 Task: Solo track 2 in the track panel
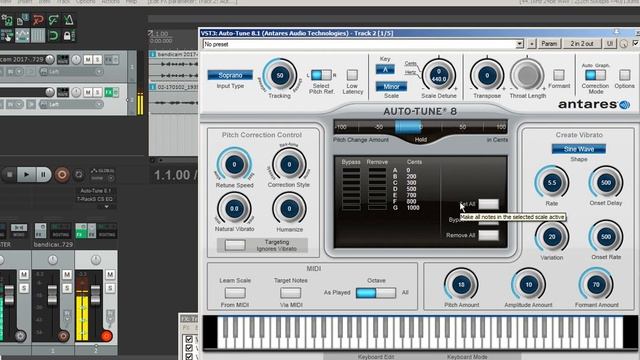click(97, 93)
